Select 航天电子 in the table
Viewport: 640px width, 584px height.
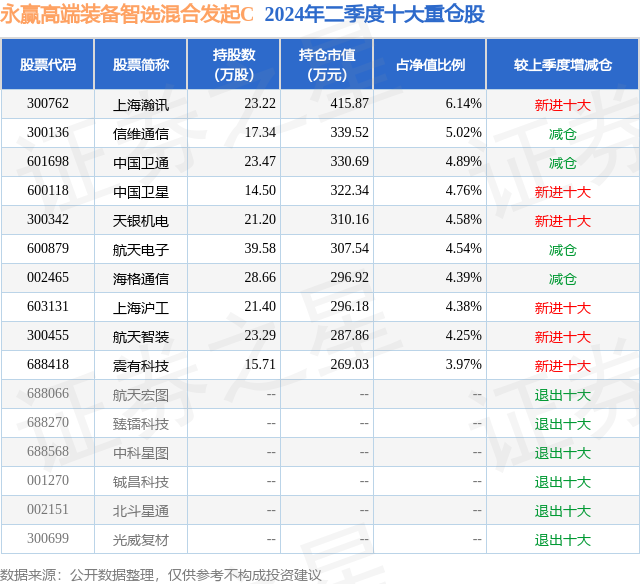point(141,250)
